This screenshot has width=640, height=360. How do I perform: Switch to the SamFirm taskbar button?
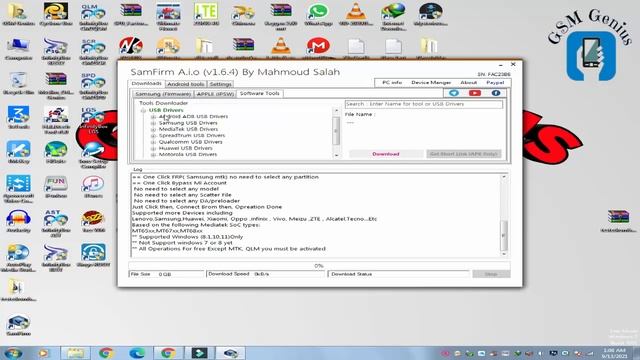pyautogui.click(x=230, y=353)
